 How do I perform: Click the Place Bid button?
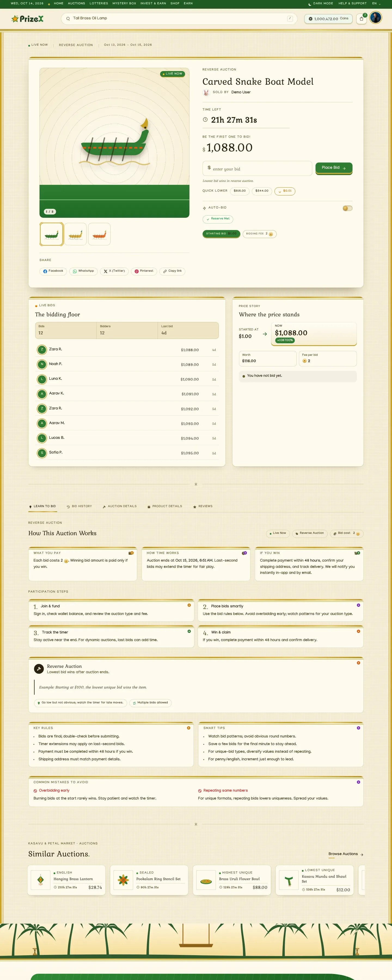[334, 168]
